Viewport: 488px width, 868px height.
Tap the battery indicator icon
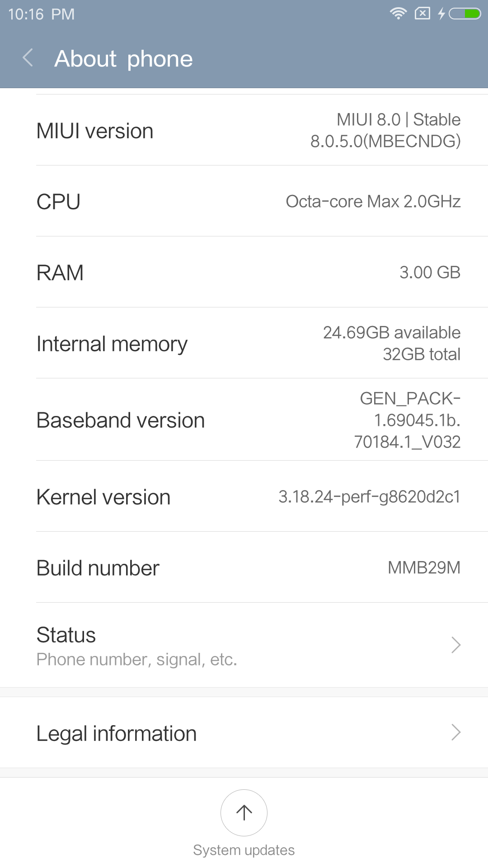pyautogui.click(x=465, y=14)
